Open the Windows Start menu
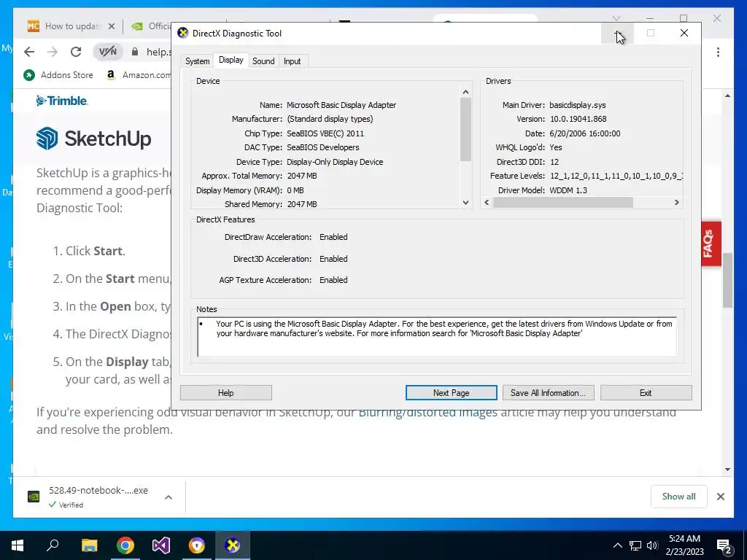This screenshot has height=560, width=747. point(18,545)
